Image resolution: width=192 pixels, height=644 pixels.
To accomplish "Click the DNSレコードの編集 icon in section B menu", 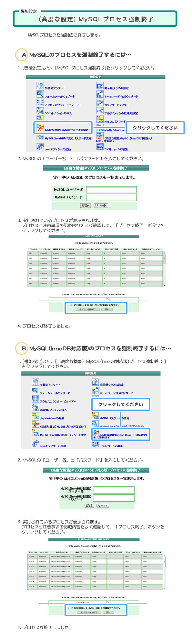I will 95,444.
